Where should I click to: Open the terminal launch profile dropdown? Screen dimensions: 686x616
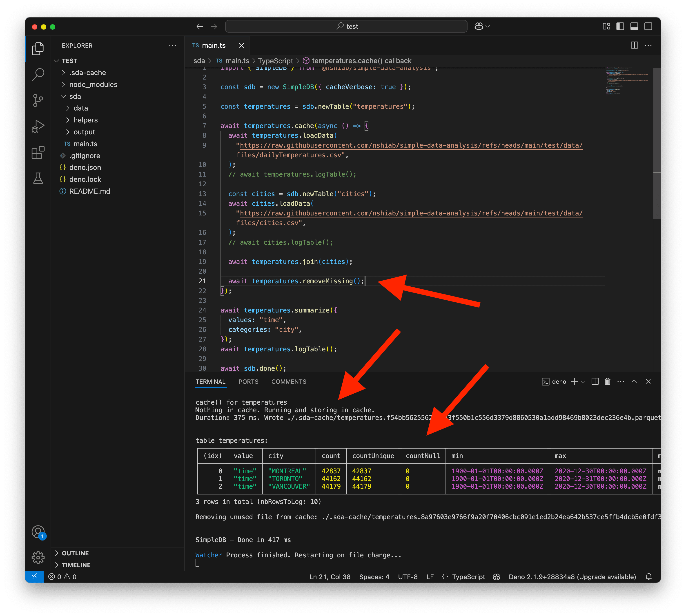coord(583,382)
